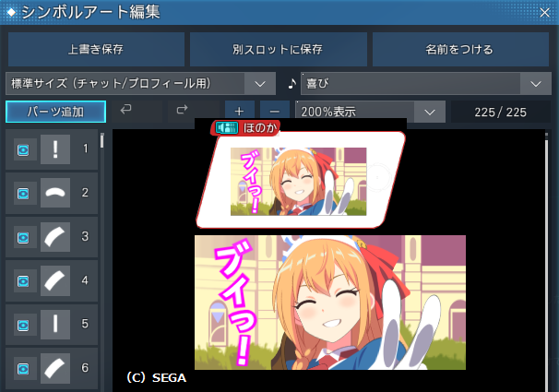Open the 喜び sound dropdown
The height and width of the screenshot is (392, 559).
pos(426,84)
